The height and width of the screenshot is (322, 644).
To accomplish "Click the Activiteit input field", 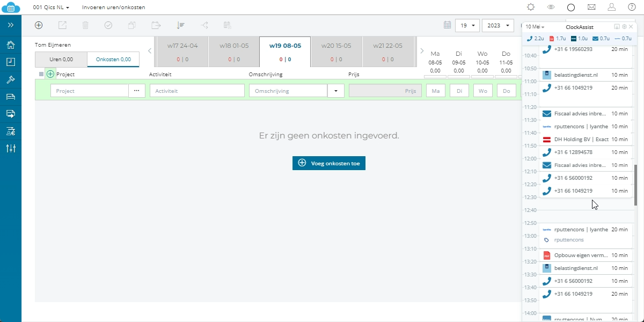I will point(197,91).
